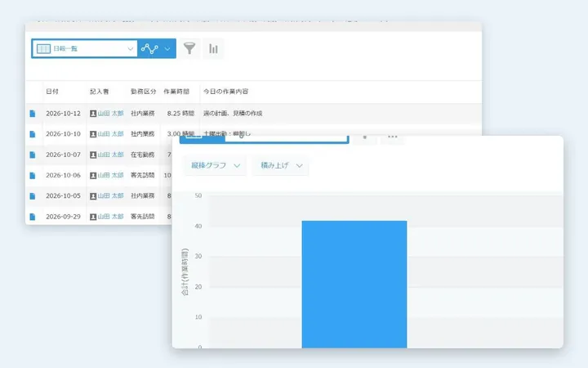Open record details icon for 2026-10-06

click(33, 175)
